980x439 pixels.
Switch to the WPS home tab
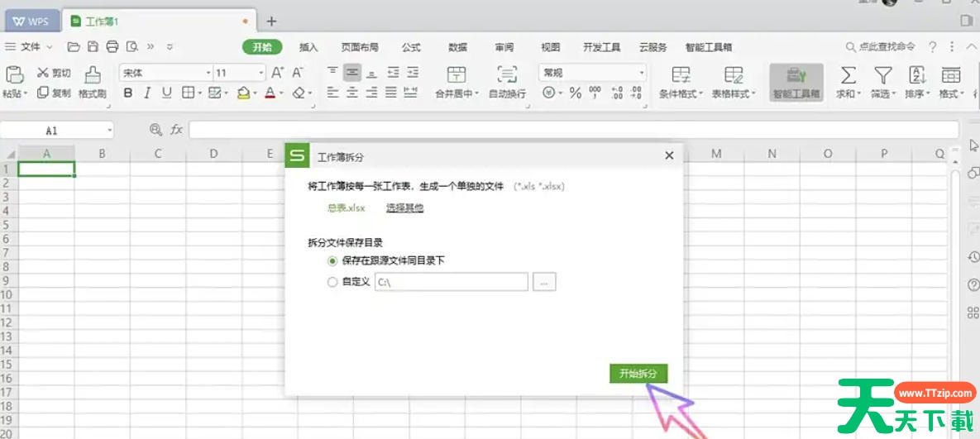coord(31,21)
